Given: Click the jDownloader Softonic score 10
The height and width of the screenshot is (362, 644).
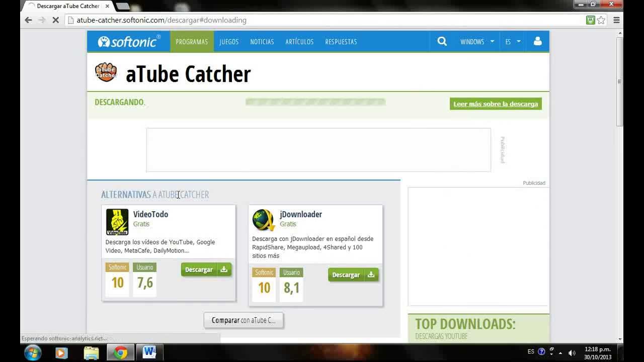Looking at the screenshot, I should [x=264, y=288].
